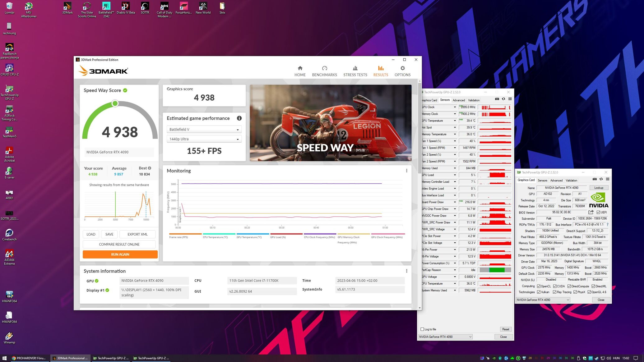Screen dimensions: 644x362
Task: Toggle the DirectML checkbox
Action: click(x=593, y=286)
